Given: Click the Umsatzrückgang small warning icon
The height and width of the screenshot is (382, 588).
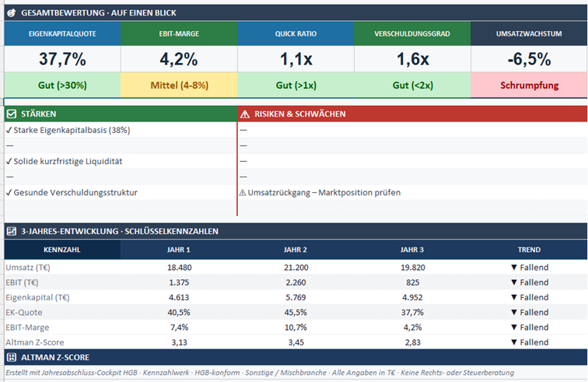Looking at the screenshot, I should 243,193.
